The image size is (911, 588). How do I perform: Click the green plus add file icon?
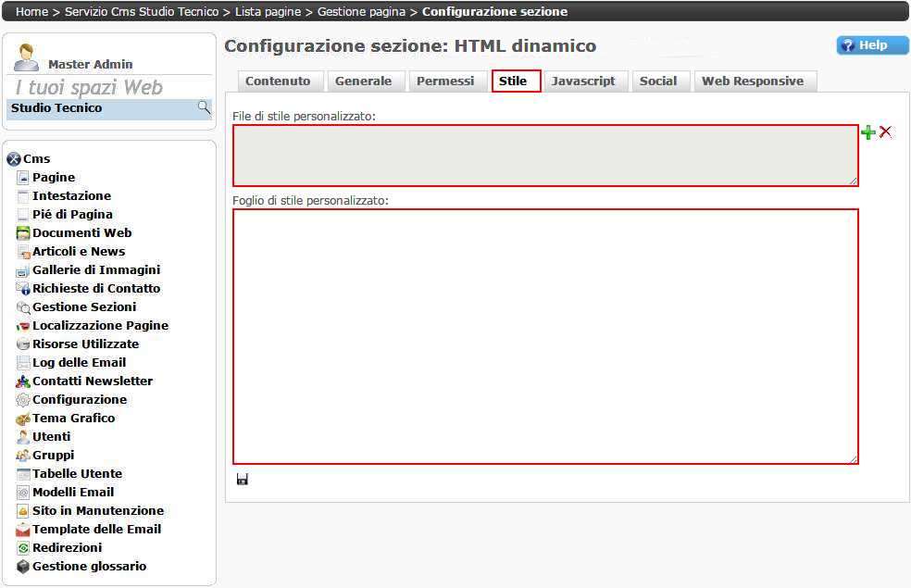pos(867,132)
